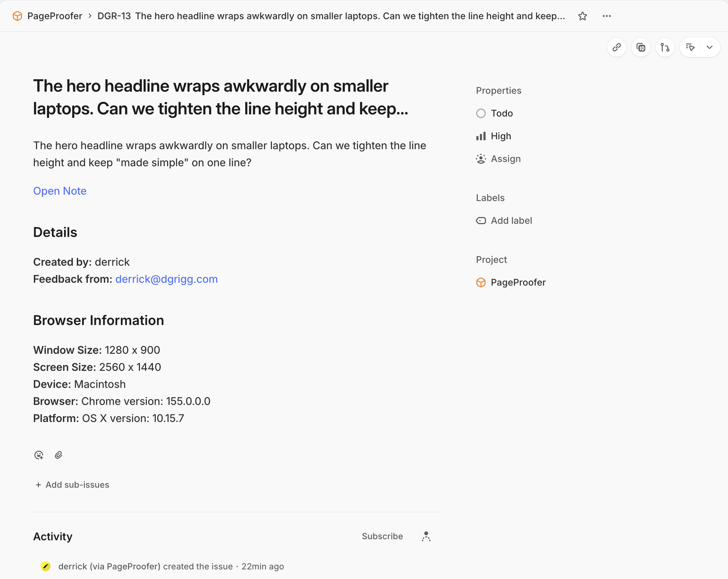Add a label to the issue

(x=504, y=221)
